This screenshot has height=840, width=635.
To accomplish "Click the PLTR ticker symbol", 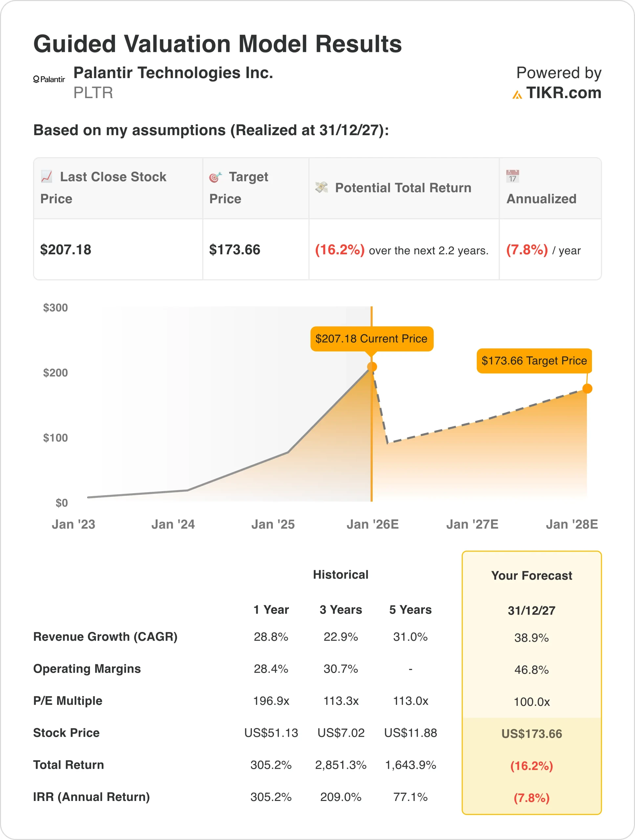I will [93, 93].
